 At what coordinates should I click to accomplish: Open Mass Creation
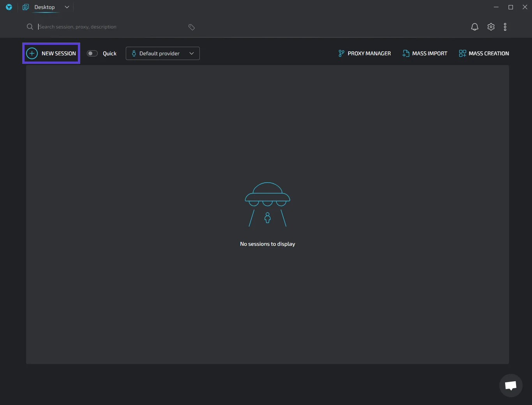tap(484, 53)
